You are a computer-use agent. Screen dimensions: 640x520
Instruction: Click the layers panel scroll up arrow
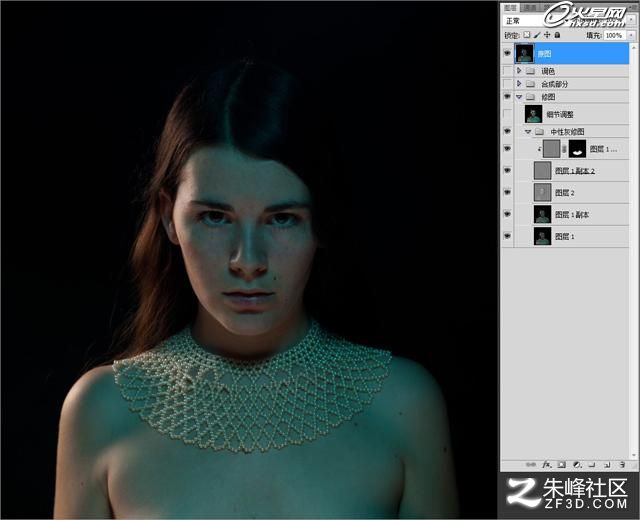tap(634, 47)
